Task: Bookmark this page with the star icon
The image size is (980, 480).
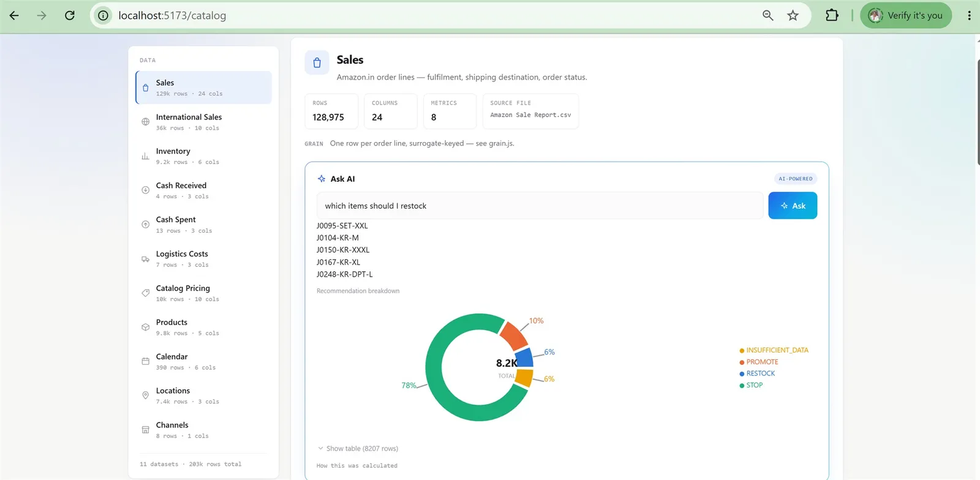Action: pyautogui.click(x=793, y=15)
